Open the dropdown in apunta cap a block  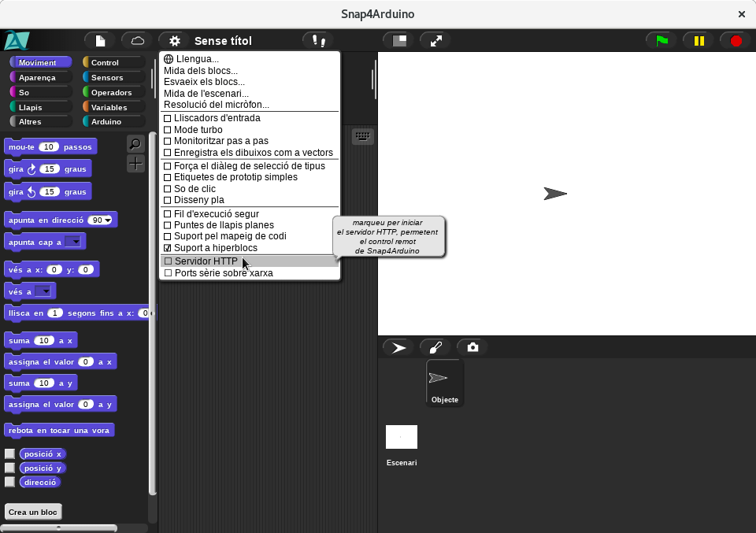(x=72, y=242)
